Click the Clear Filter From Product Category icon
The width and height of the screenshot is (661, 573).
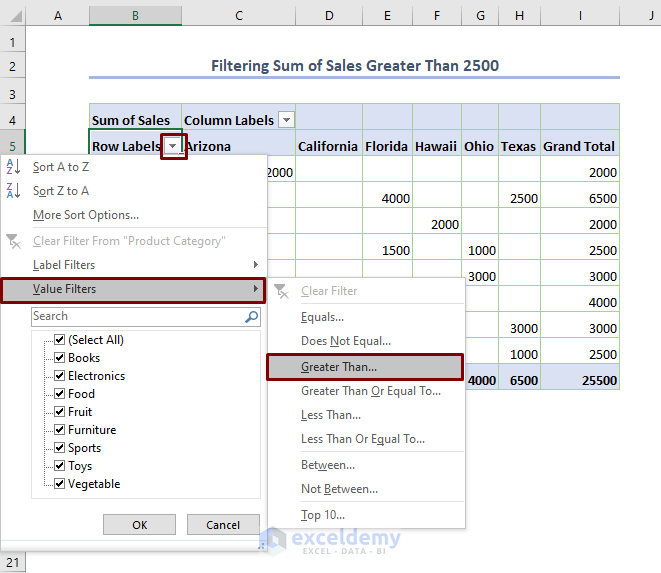pyautogui.click(x=13, y=240)
